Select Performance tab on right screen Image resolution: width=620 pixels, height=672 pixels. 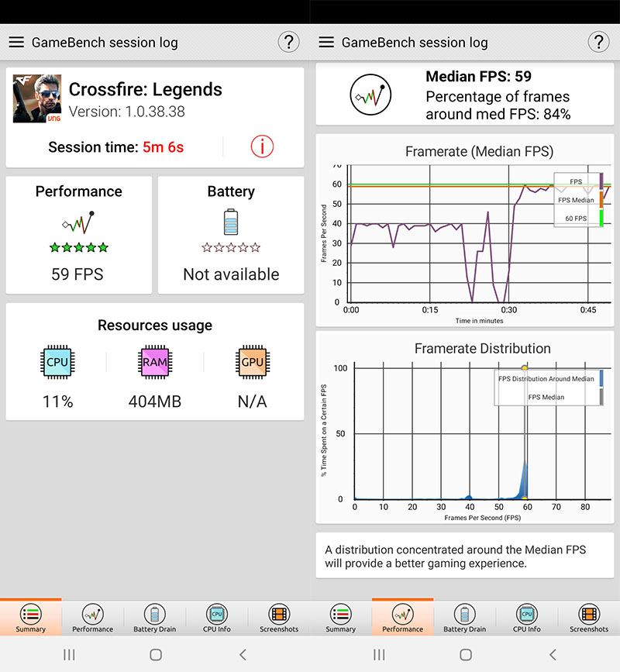[403, 617]
